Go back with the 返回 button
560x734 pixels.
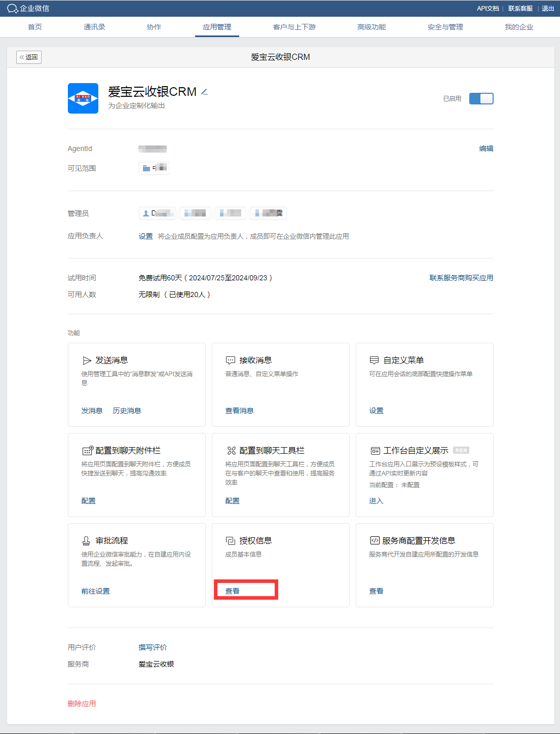(x=29, y=57)
